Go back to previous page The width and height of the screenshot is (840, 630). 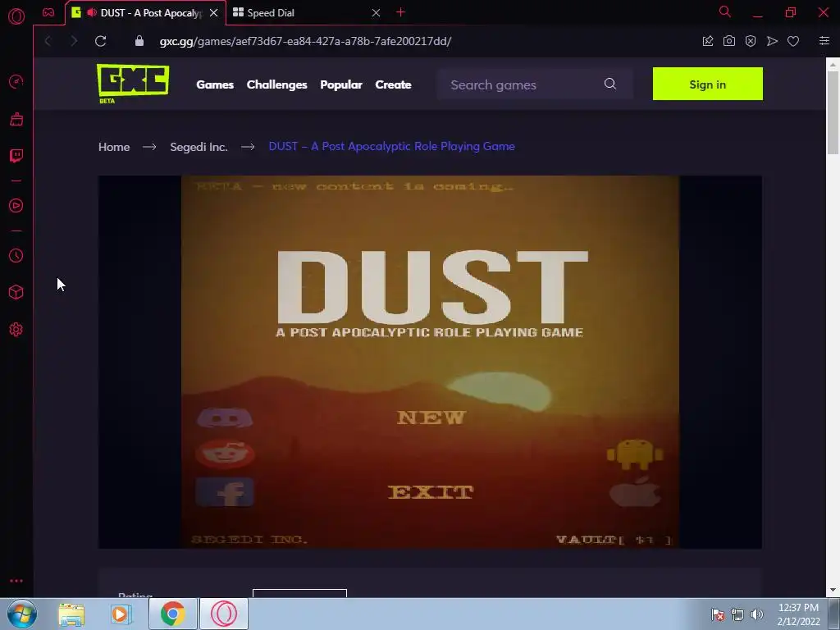click(48, 41)
